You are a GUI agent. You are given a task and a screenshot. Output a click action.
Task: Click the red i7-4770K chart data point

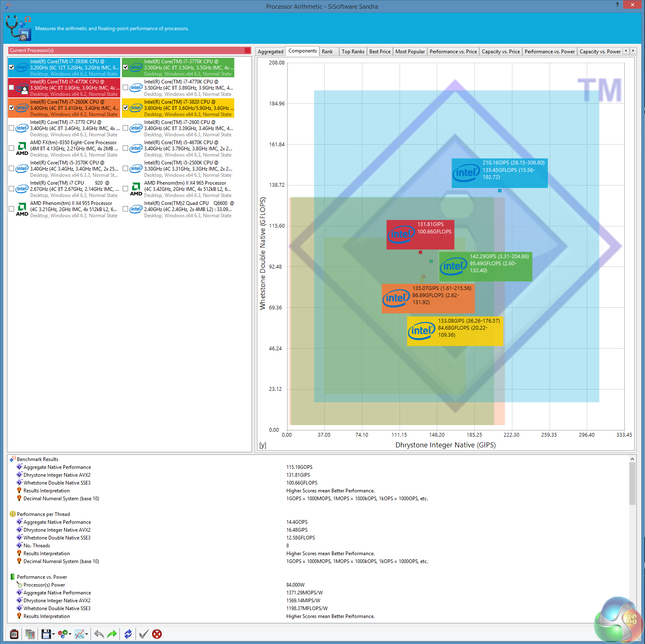click(x=420, y=252)
